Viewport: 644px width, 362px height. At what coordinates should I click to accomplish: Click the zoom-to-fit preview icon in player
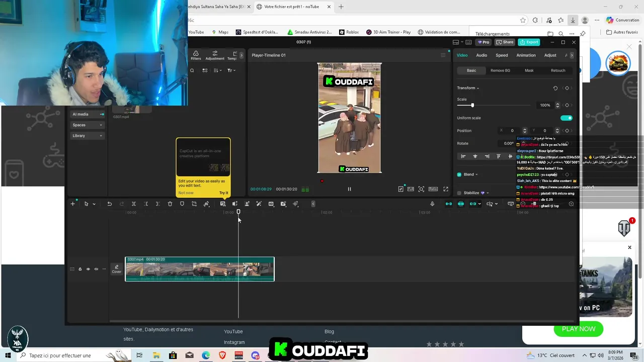(x=422, y=189)
